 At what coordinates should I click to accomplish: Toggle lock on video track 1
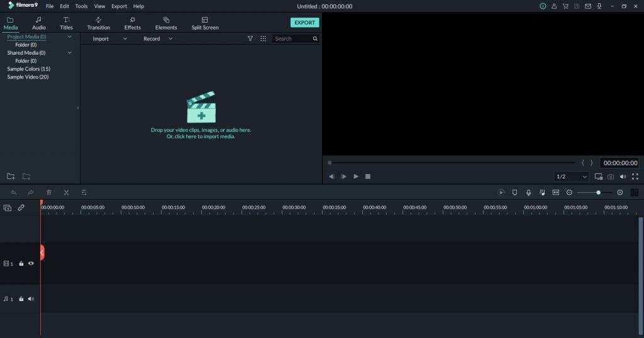tap(21, 264)
